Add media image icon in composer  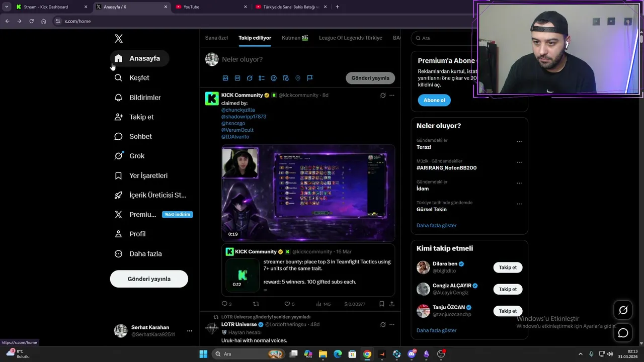pos(225,78)
